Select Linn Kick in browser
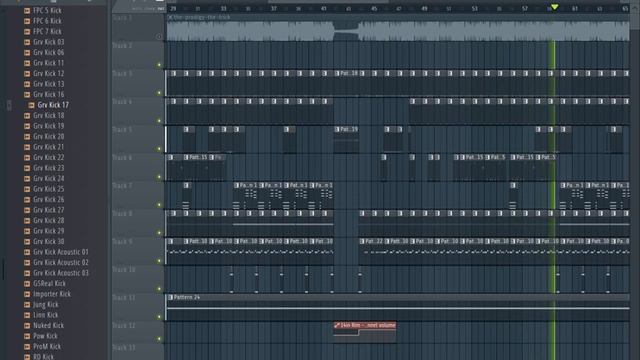Image resolution: width=640 pixels, height=360 pixels. point(46,315)
